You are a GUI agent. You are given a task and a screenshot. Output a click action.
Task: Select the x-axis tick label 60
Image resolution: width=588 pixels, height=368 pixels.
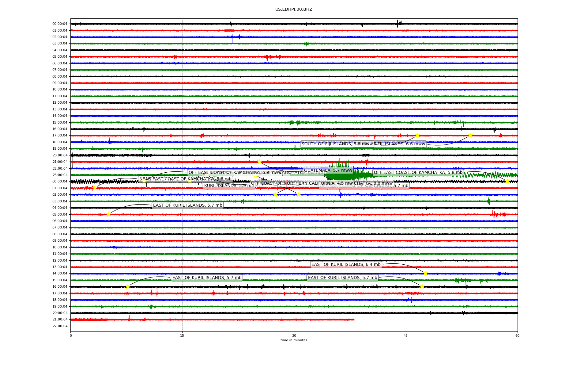tap(517, 335)
